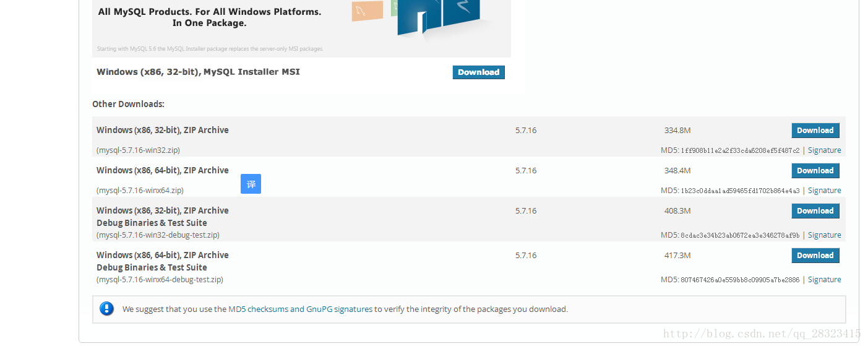This screenshot has width=868, height=346.
Task: Click MD5 hash starting 8cdac3e34b
Action: click(740, 235)
